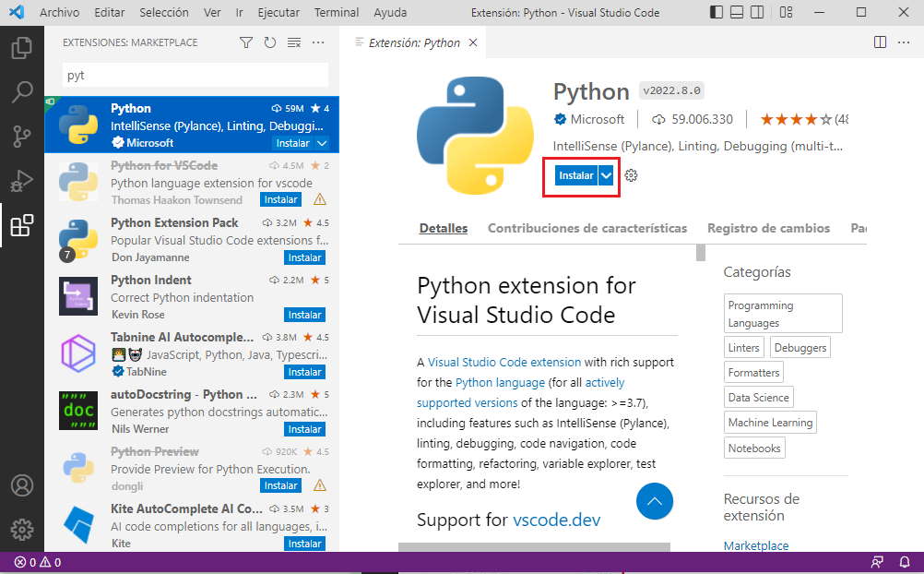Click the scroll to top round button
Image resolution: width=924 pixels, height=574 pixels.
654,501
